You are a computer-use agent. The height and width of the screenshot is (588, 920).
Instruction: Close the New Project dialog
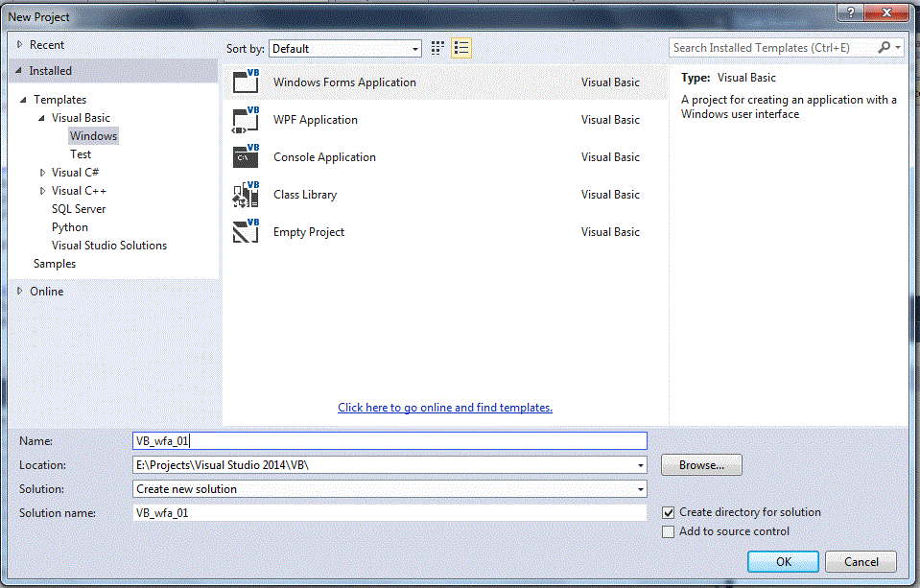pos(886,12)
